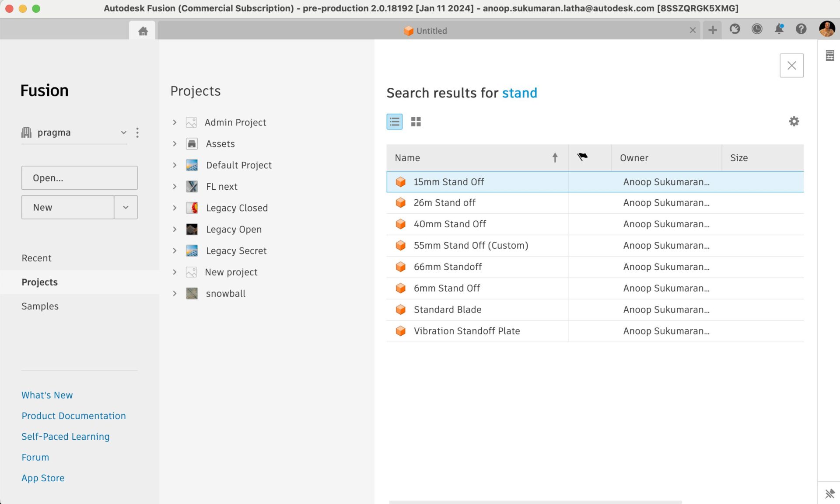
Task: Click the data panel icon at right edge
Action: [829, 55]
